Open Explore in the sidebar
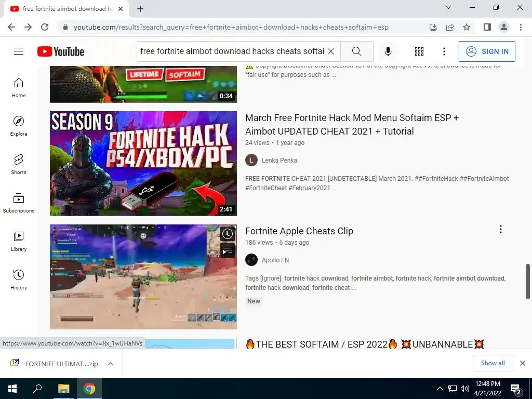This screenshot has height=399, width=532. (19, 126)
